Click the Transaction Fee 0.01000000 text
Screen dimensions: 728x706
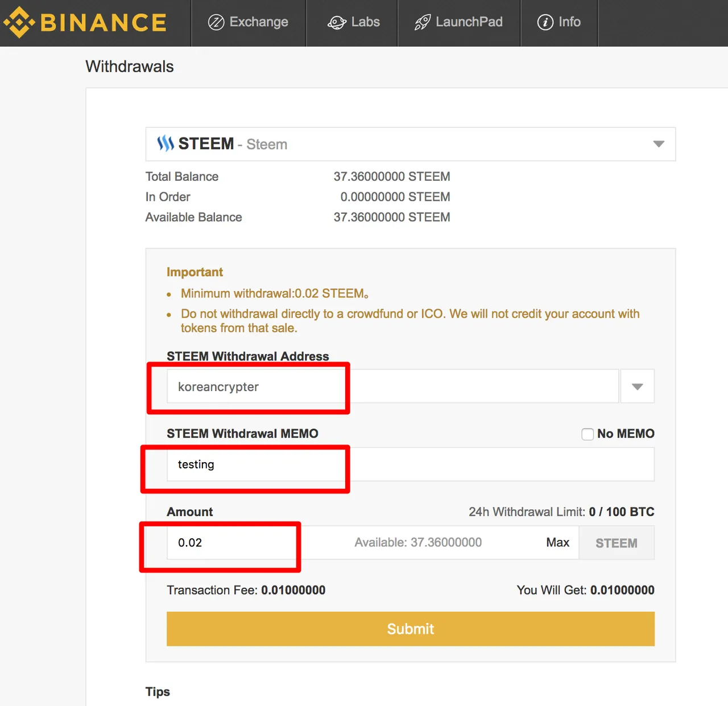[x=246, y=591]
